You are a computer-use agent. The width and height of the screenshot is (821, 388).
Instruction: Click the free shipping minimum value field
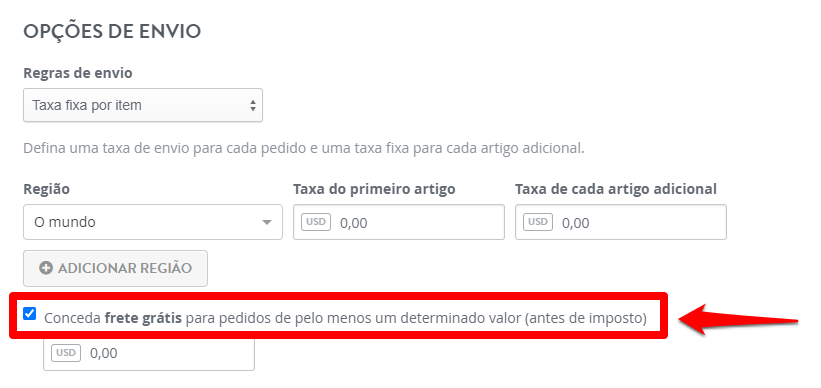tap(149, 354)
